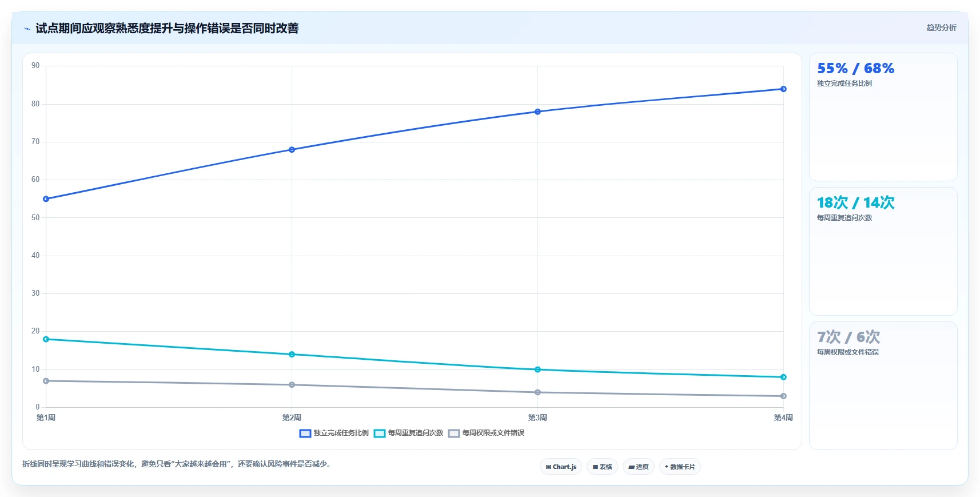
Task: Click the 第1周 axis label
Action: pos(46,418)
